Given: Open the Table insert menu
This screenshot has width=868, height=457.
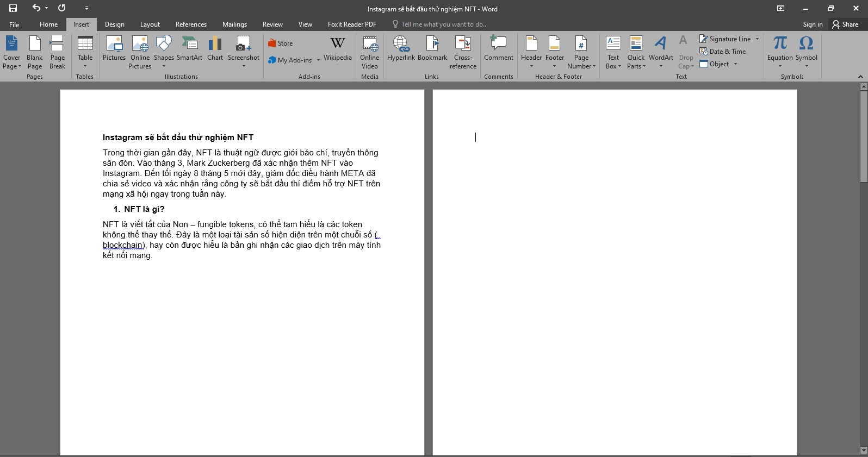Looking at the screenshot, I should 85,53.
